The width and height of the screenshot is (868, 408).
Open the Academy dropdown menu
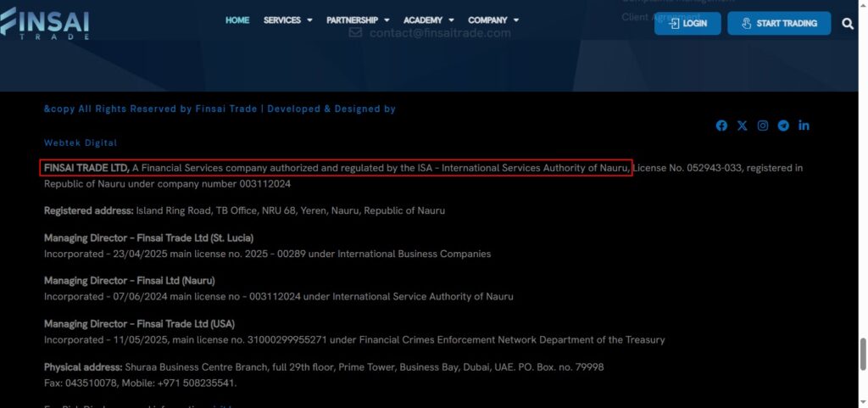click(428, 20)
